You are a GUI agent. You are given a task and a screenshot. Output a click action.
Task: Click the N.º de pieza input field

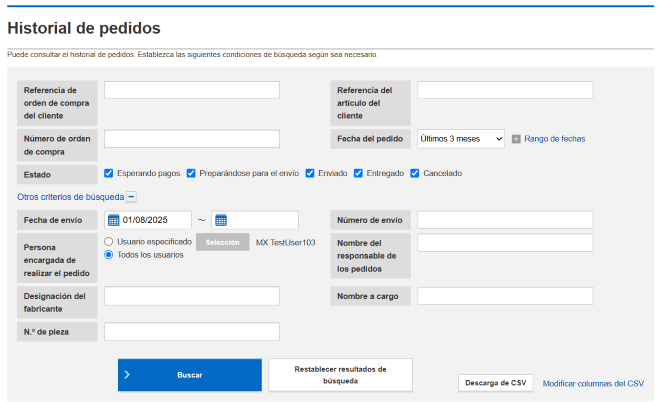coord(192,331)
